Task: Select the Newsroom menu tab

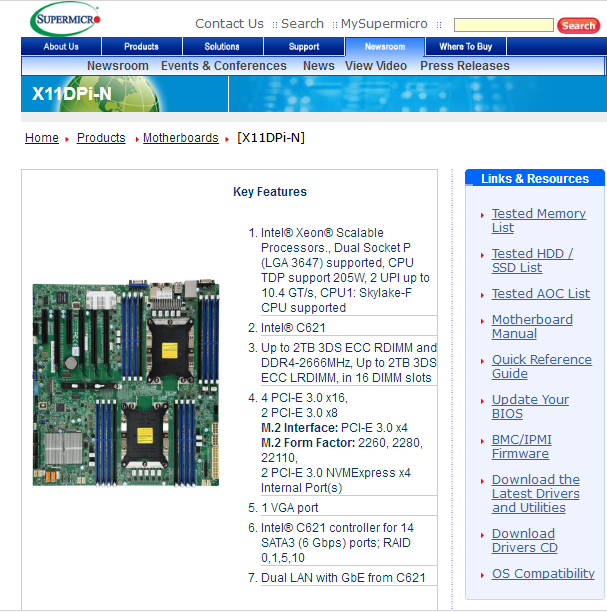Action: point(385,46)
